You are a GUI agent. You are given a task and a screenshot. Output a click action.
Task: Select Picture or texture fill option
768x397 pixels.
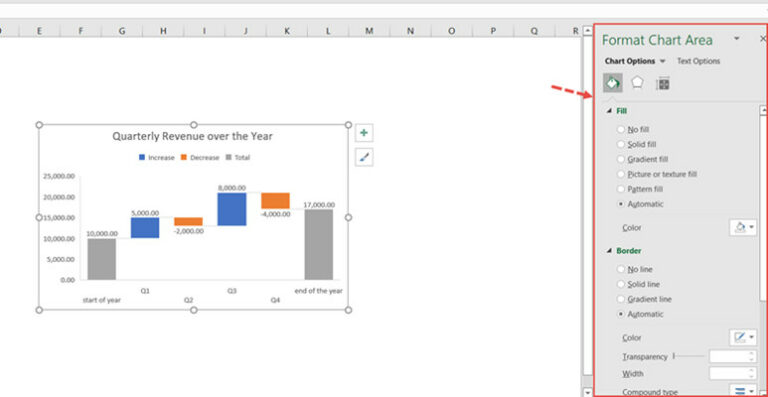657,174
